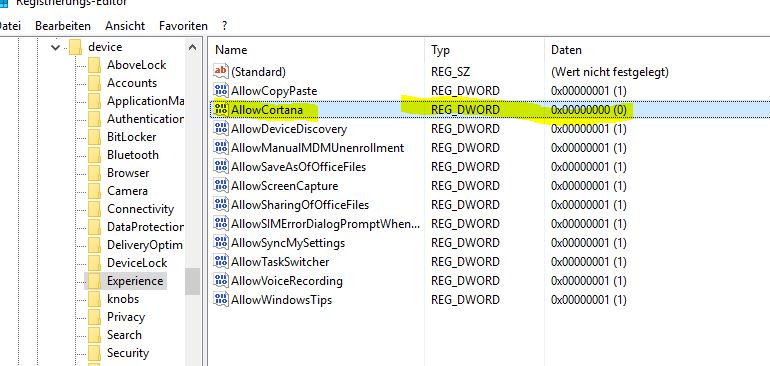
Task: Click REG_SZ type of (Standard)
Action: coord(450,72)
